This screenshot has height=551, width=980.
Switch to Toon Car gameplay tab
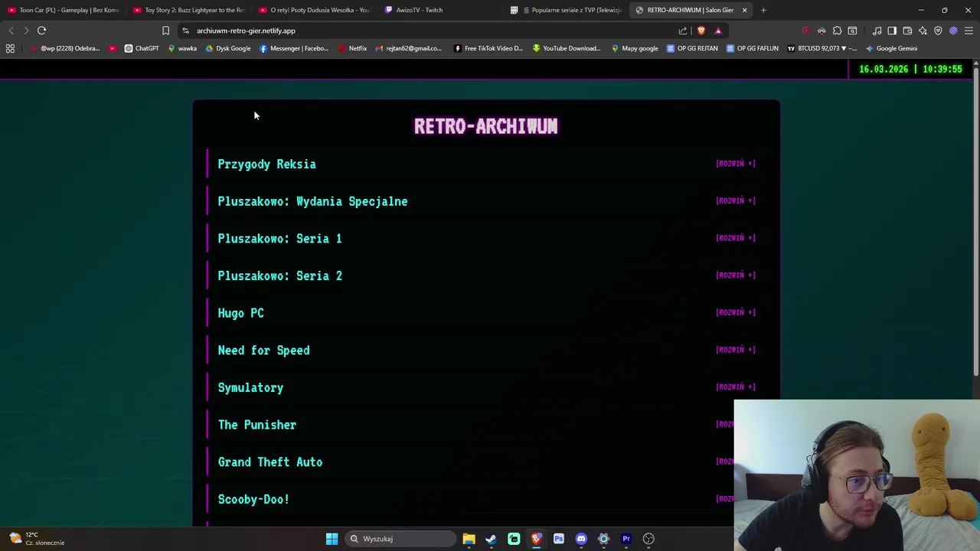(x=64, y=10)
